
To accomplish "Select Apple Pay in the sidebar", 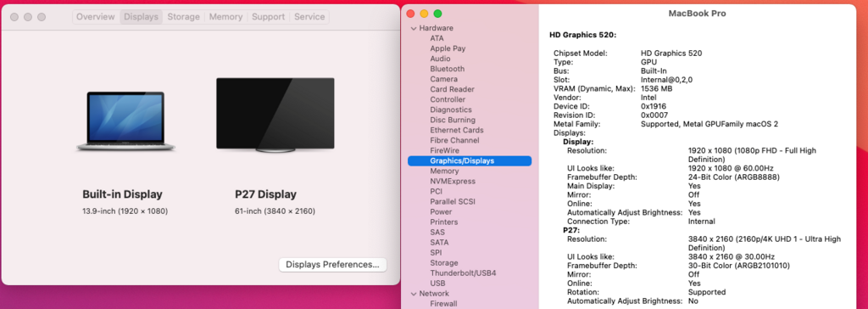I will coord(448,48).
